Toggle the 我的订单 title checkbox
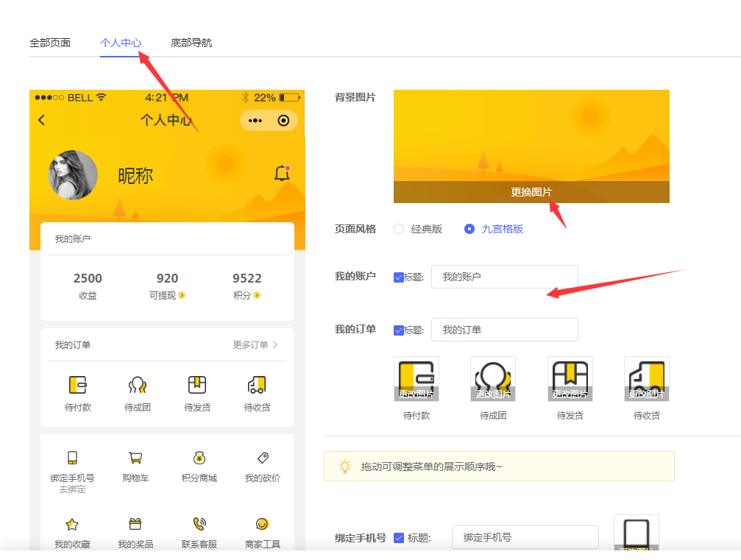 click(x=399, y=330)
